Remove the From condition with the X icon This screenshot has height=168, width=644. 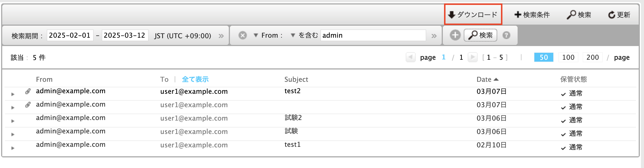(243, 35)
